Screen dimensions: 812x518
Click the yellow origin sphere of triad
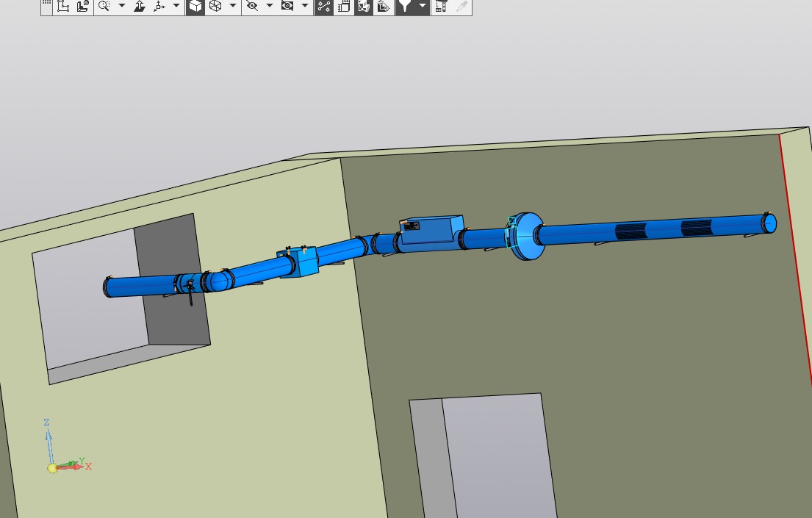pyautogui.click(x=52, y=468)
